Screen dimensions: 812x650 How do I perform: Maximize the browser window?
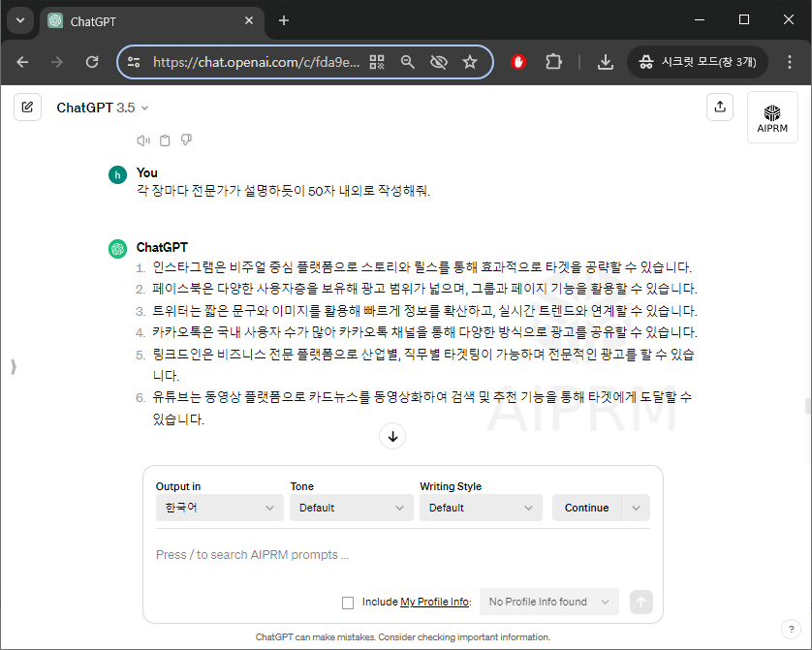click(744, 20)
